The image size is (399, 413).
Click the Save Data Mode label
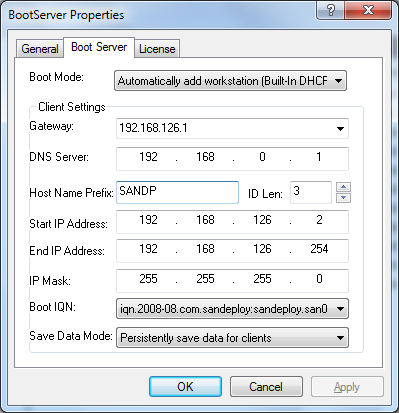(x=71, y=336)
